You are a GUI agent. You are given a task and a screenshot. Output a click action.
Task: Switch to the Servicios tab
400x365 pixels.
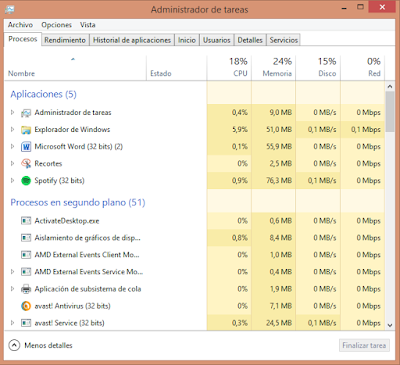[284, 40]
